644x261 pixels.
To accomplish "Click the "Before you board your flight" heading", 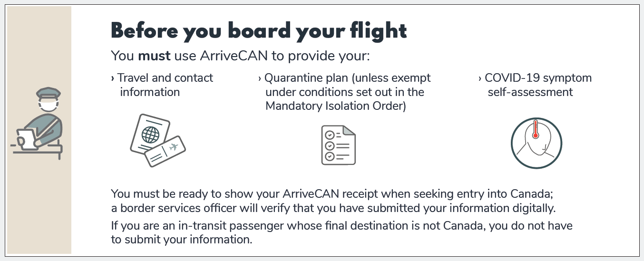I will 259,31.
